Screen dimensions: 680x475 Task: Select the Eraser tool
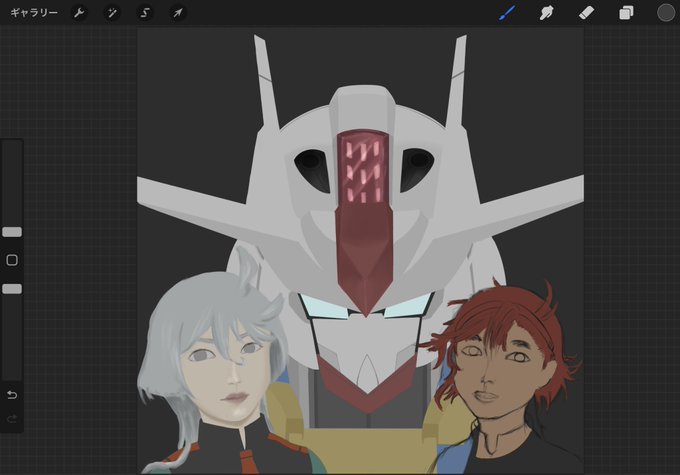(x=586, y=13)
